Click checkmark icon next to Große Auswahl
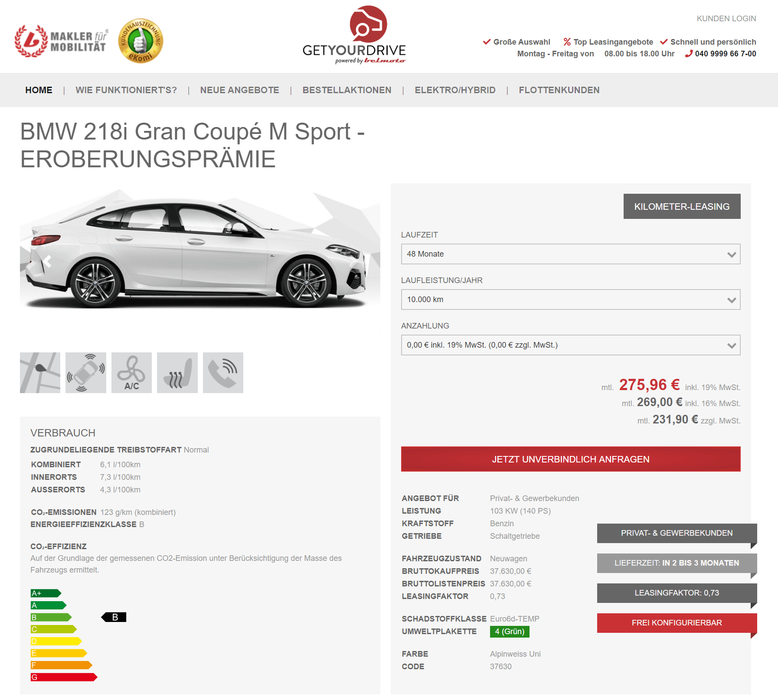 [487, 42]
